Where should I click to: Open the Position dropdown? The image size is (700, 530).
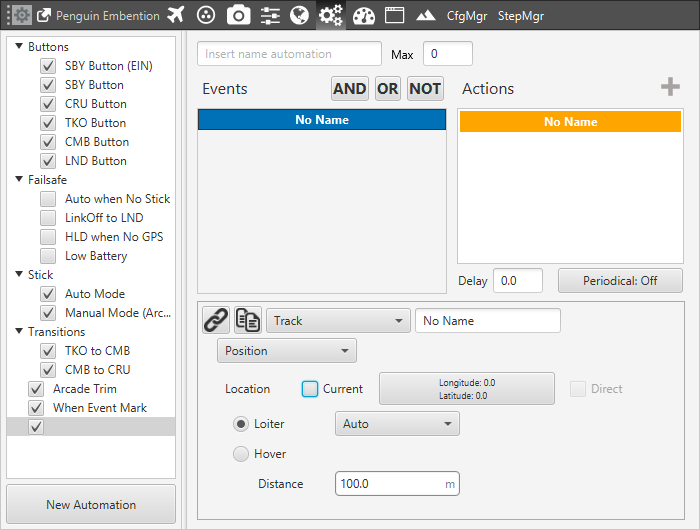click(287, 351)
